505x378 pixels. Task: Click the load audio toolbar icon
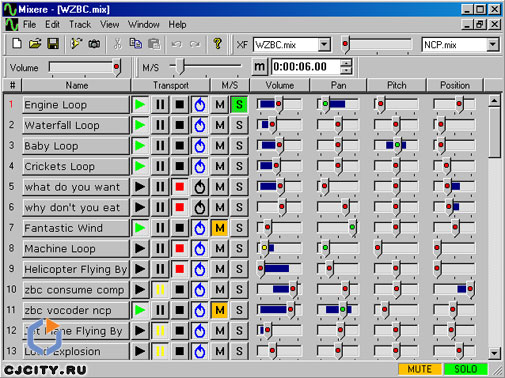coord(76,44)
